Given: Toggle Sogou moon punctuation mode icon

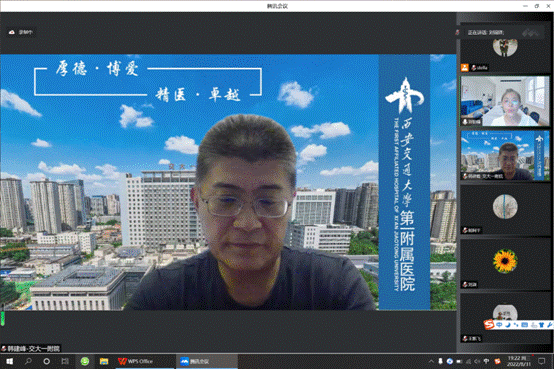Looking at the screenshot, I should [x=508, y=324].
